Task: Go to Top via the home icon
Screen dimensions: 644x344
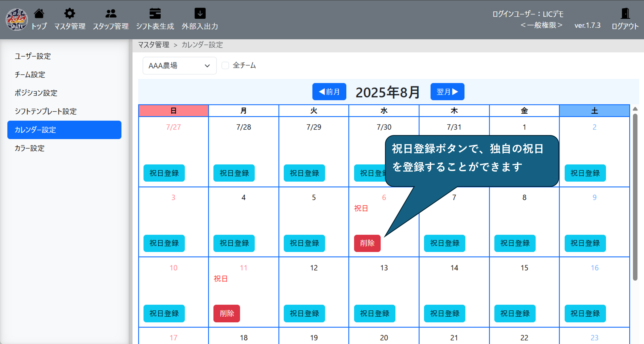Action: point(39,14)
